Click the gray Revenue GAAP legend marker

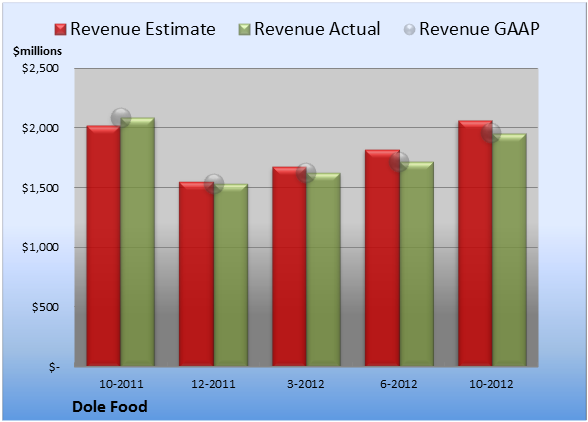410,29
